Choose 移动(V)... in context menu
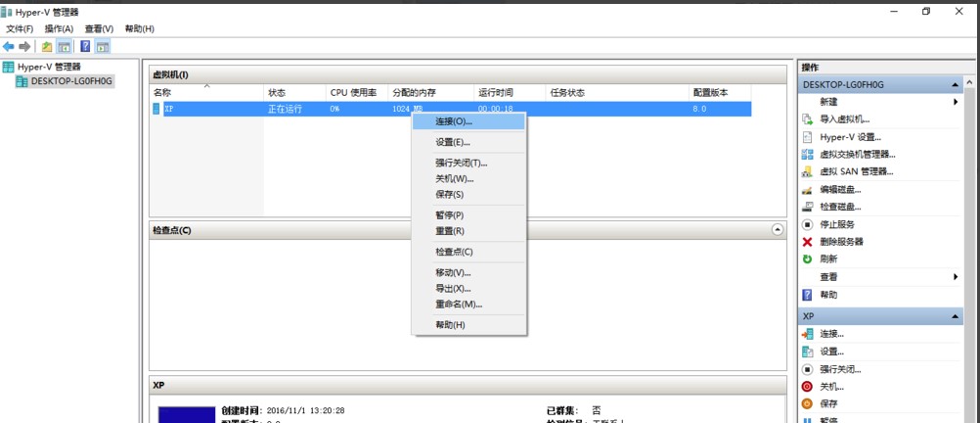 [x=468, y=272]
